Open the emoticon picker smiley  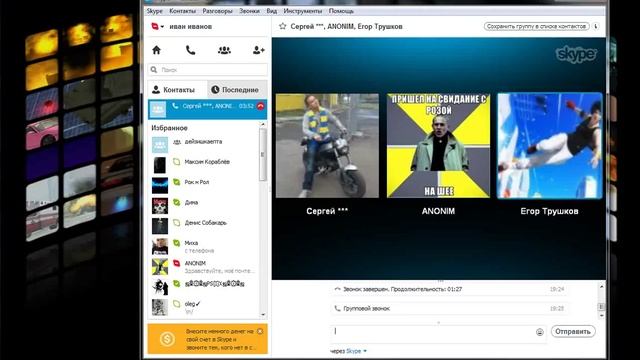click(540, 332)
